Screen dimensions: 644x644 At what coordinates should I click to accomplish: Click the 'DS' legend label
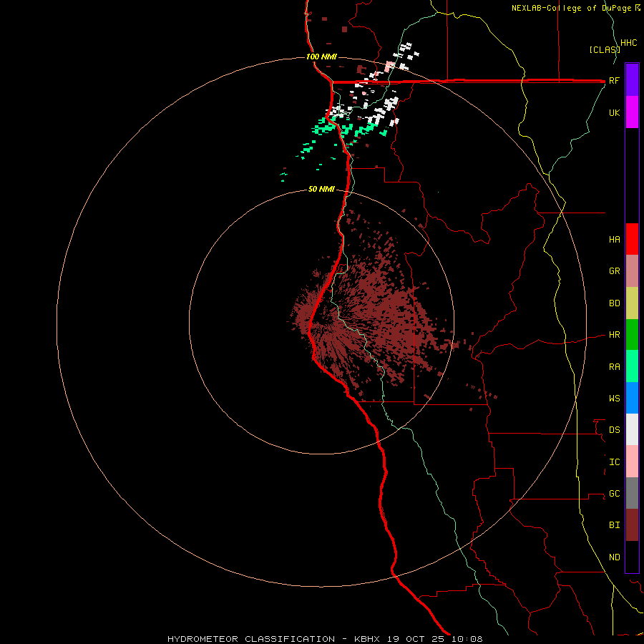pos(614,430)
